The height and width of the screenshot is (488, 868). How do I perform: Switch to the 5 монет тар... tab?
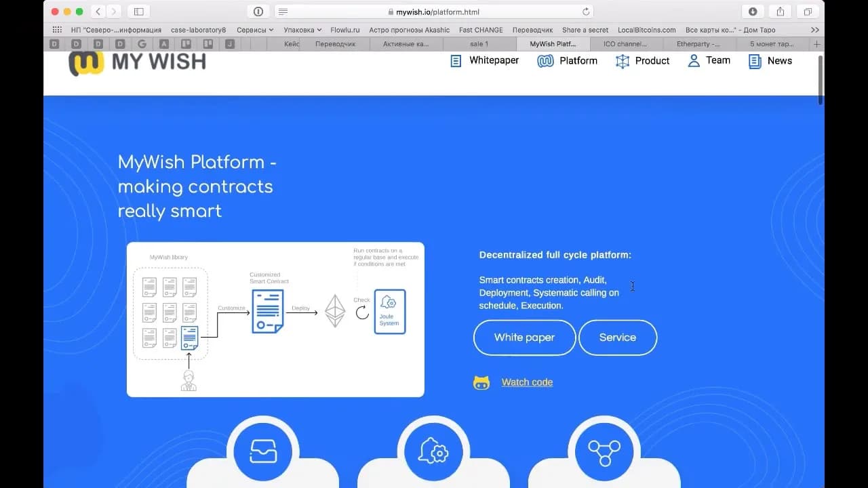tap(772, 43)
